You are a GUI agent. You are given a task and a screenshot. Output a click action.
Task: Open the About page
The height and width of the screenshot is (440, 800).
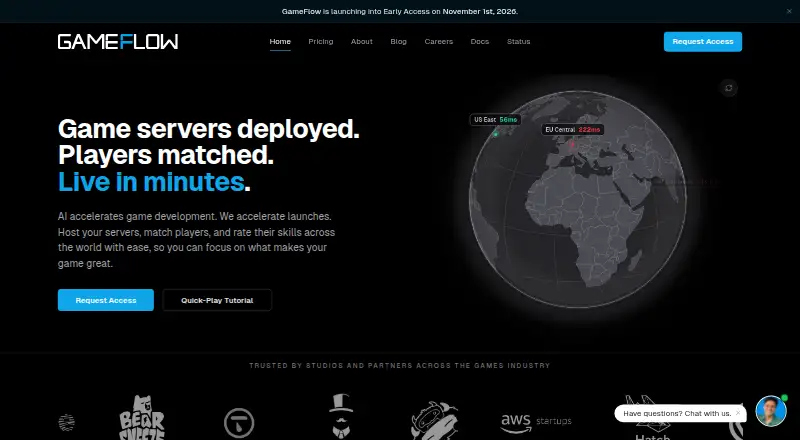(x=362, y=41)
